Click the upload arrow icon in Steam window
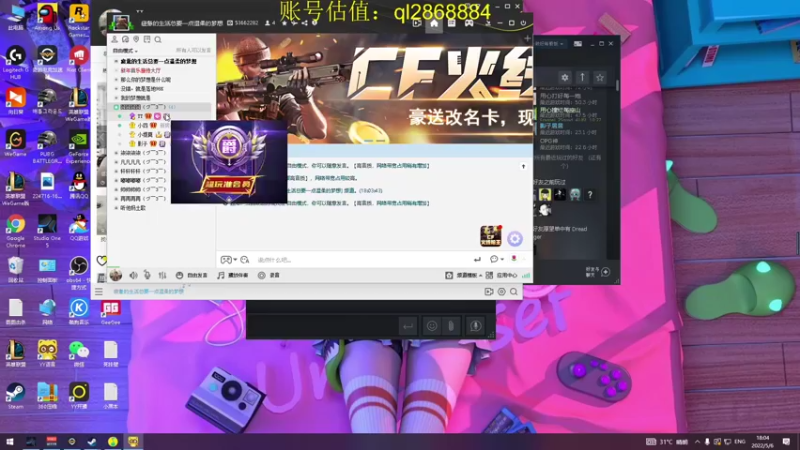This screenshot has height=450, width=800. click(x=582, y=78)
